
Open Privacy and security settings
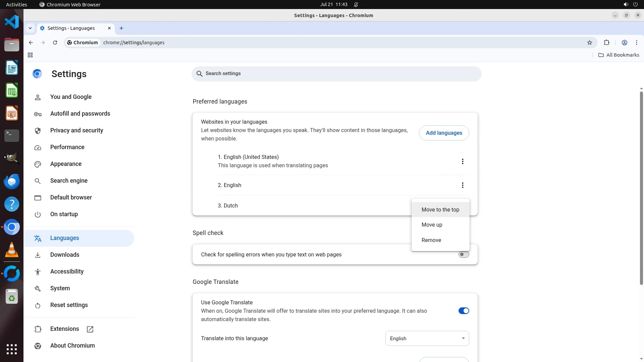click(76, 130)
